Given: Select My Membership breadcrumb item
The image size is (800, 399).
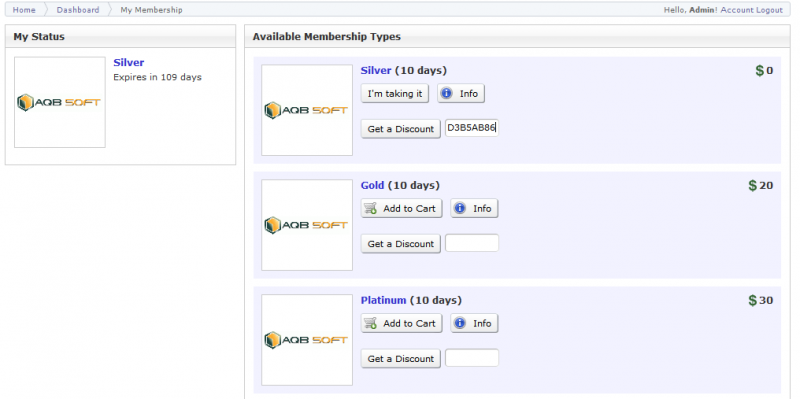Looking at the screenshot, I should [x=151, y=10].
